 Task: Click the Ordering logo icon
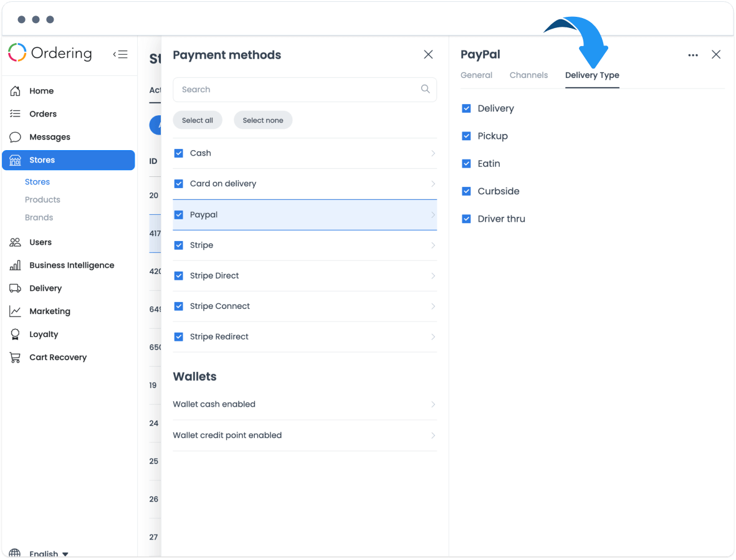point(17,52)
